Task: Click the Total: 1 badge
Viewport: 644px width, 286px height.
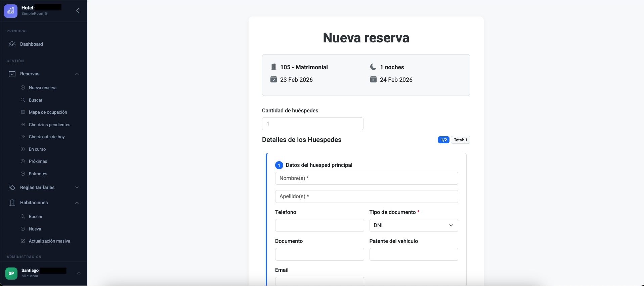Action: click(x=460, y=140)
